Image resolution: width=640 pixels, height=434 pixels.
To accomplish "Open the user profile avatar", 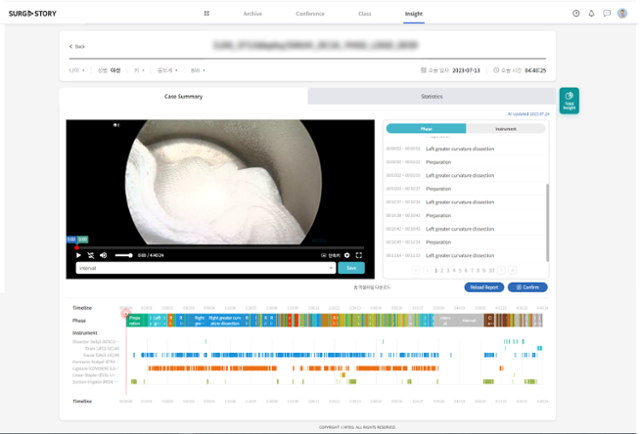I will point(622,13).
